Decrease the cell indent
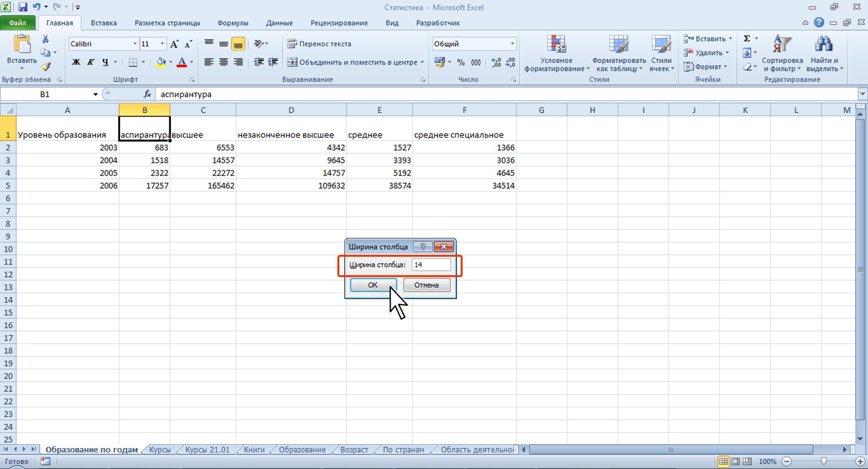 (x=259, y=62)
